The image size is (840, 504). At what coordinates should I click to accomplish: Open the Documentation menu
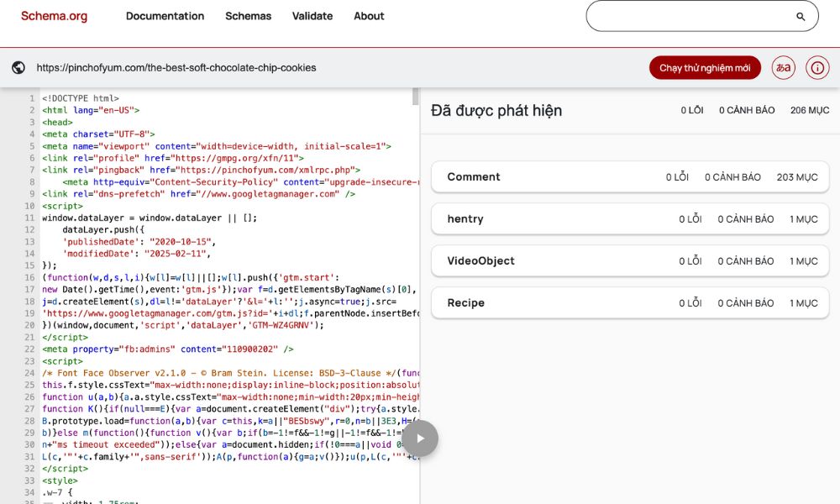click(165, 16)
